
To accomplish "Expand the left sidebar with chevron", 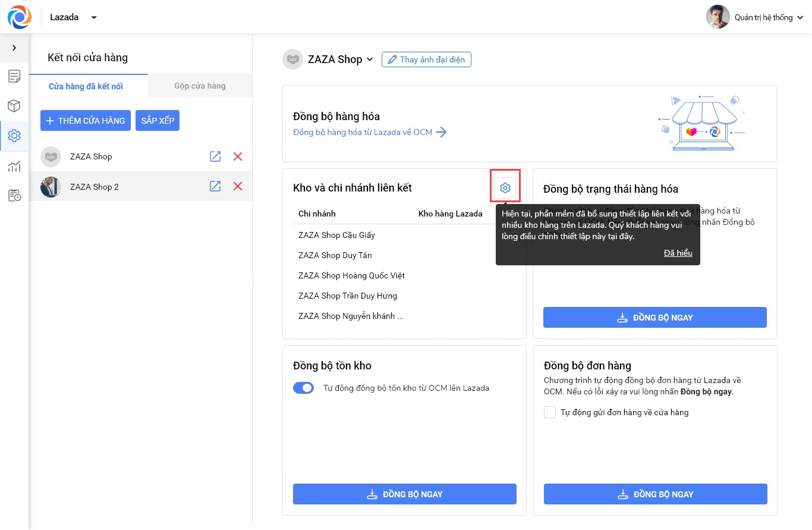I will point(14,48).
